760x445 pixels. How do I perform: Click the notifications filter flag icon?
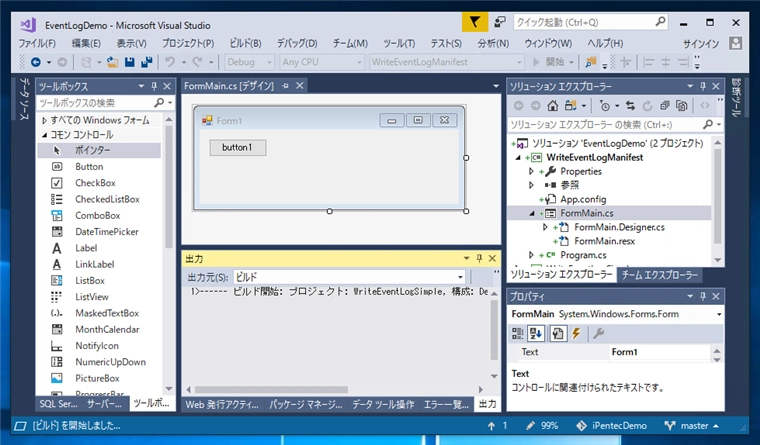tap(475, 22)
